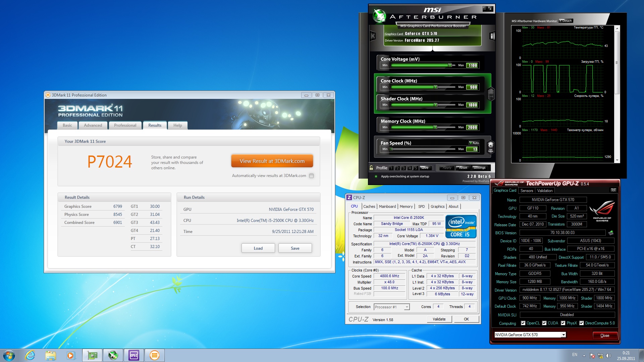644x362 pixels.
Task: Enable automatic viewing of results at 3DMark.com
Action: [311, 176]
